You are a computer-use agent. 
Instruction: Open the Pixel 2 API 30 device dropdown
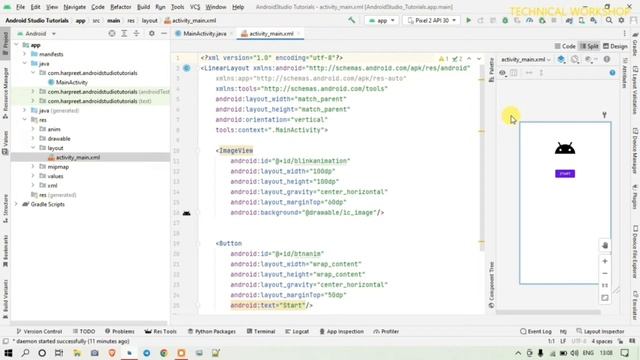pos(431,20)
